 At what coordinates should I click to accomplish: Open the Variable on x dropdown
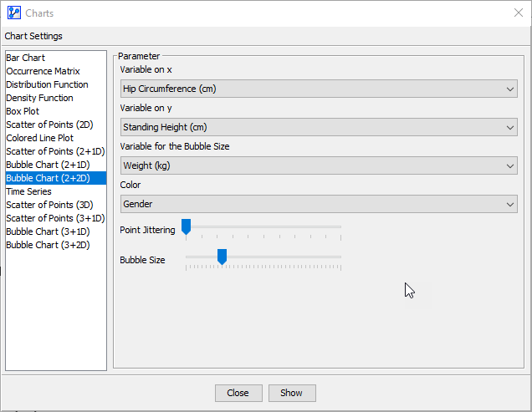319,89
